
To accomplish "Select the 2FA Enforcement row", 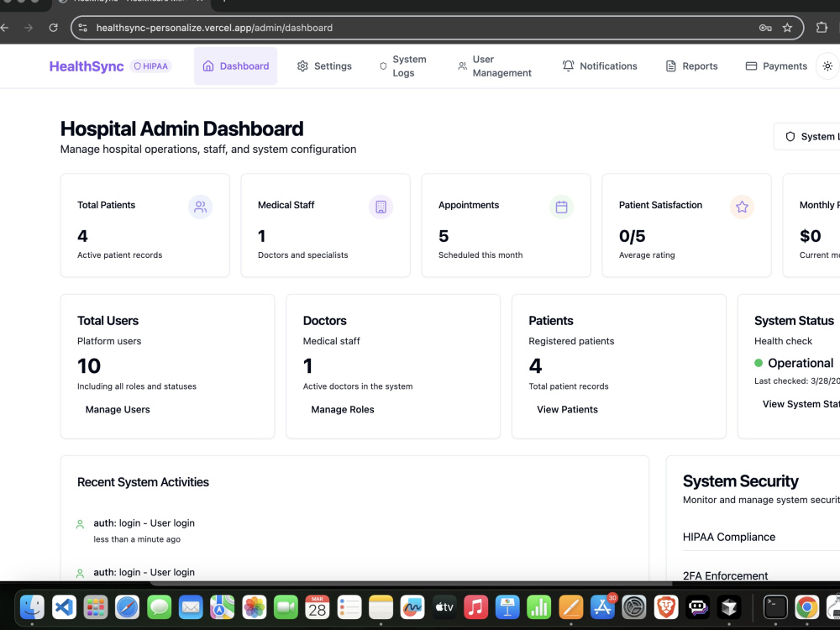I will [x=761, y=575].
